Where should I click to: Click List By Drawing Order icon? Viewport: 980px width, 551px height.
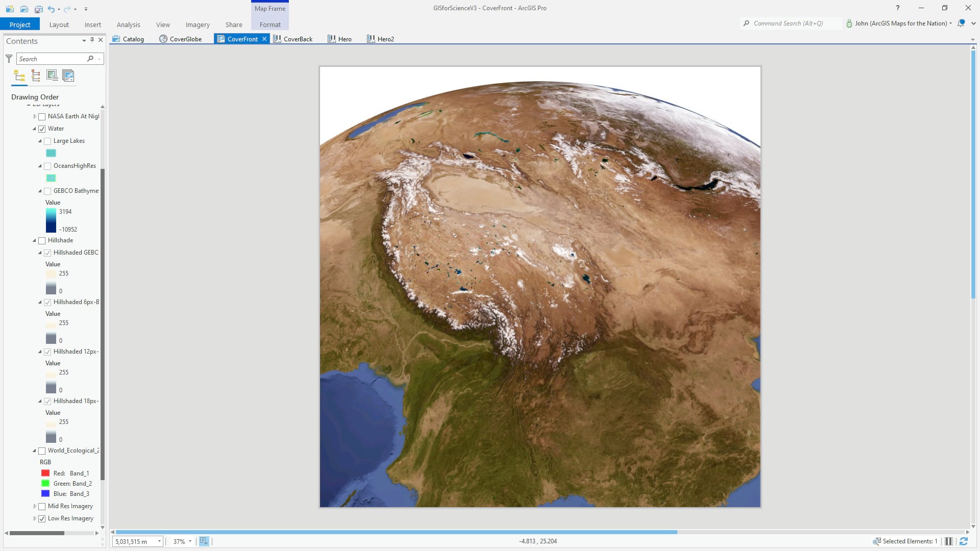coord(19,76)
